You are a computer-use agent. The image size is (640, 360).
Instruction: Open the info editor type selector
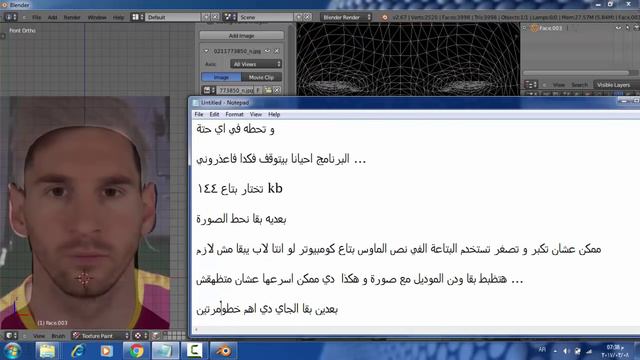[11, 17]
